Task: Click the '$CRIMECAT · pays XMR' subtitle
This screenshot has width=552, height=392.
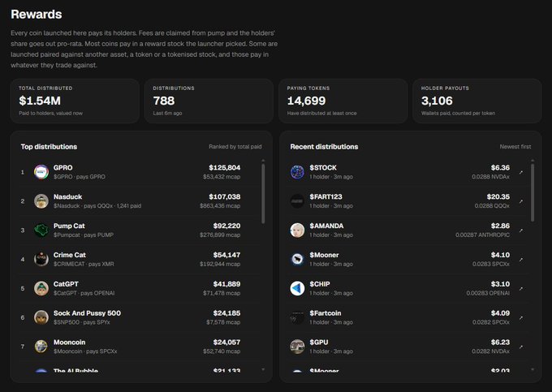Action: click(84, 264)
